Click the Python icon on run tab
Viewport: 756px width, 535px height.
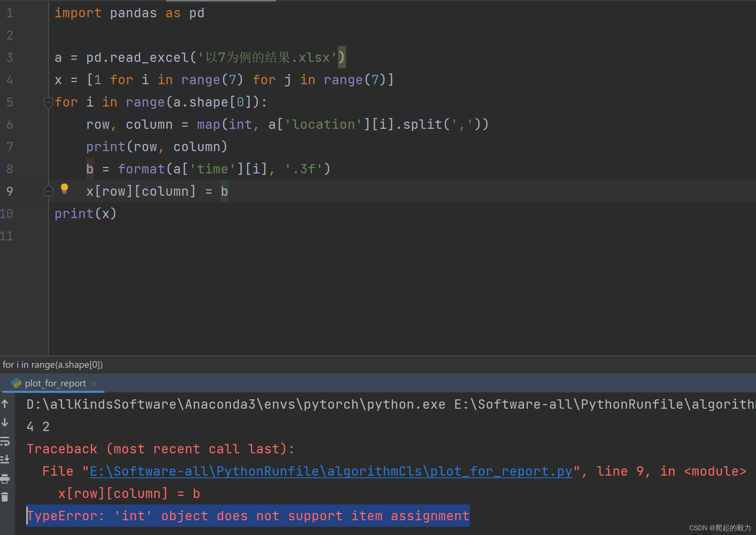click(16, 383)
